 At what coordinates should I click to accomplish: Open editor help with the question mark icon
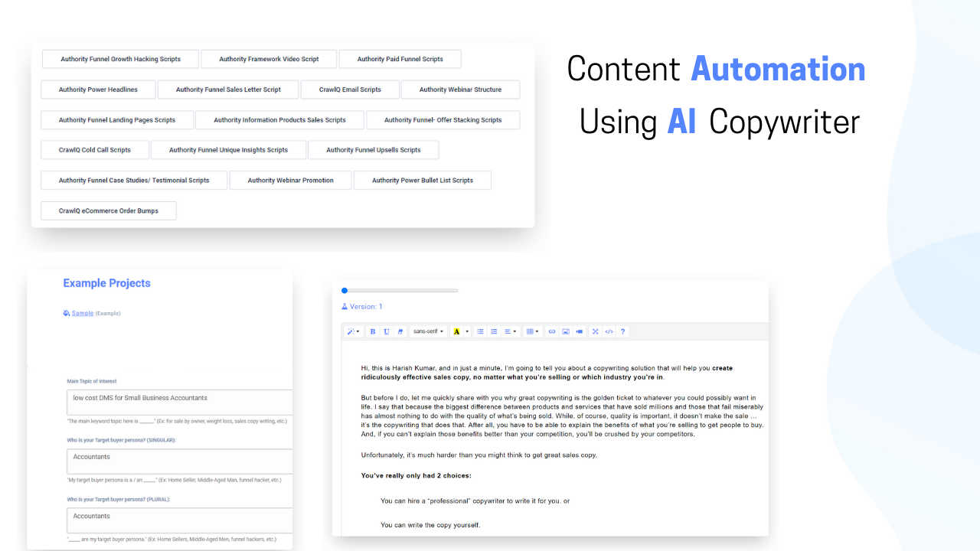pos(623,331)
